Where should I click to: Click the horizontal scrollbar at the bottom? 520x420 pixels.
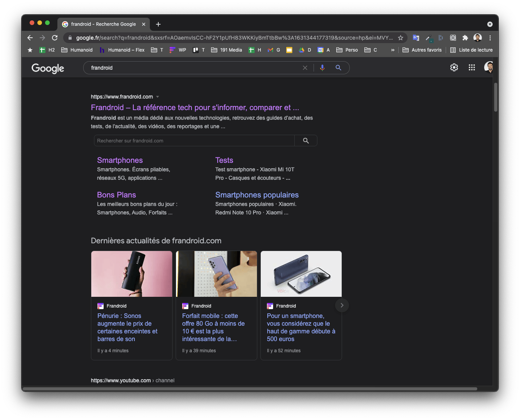(250, 389)
